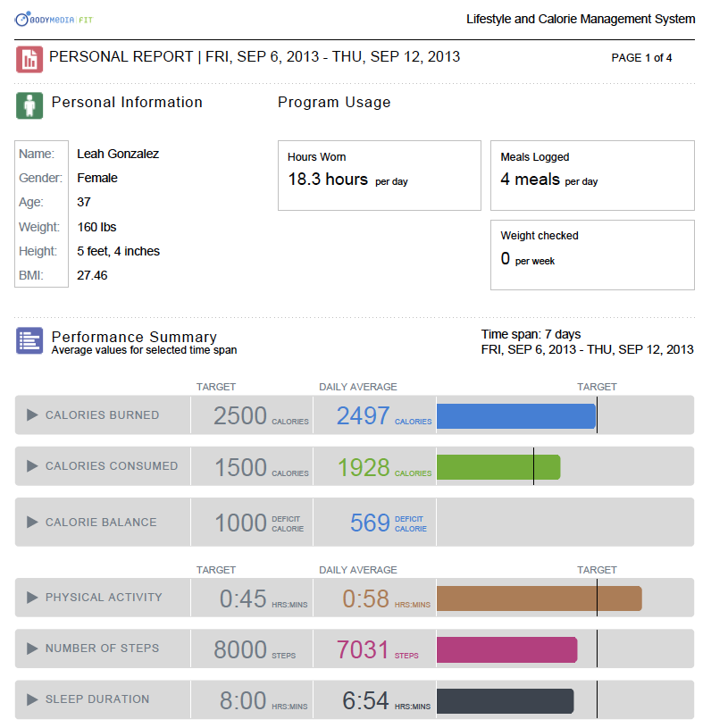Click the blue Performance Summary list icon

(x=29, y=340)
